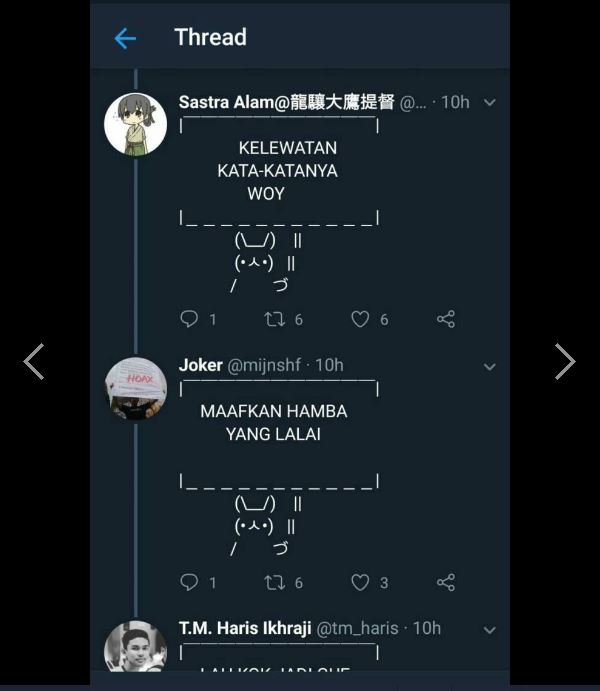Viewport: 600px width, 691px height.
Task: Share Sastra Alam's tweet
Action: click(446, 319)
